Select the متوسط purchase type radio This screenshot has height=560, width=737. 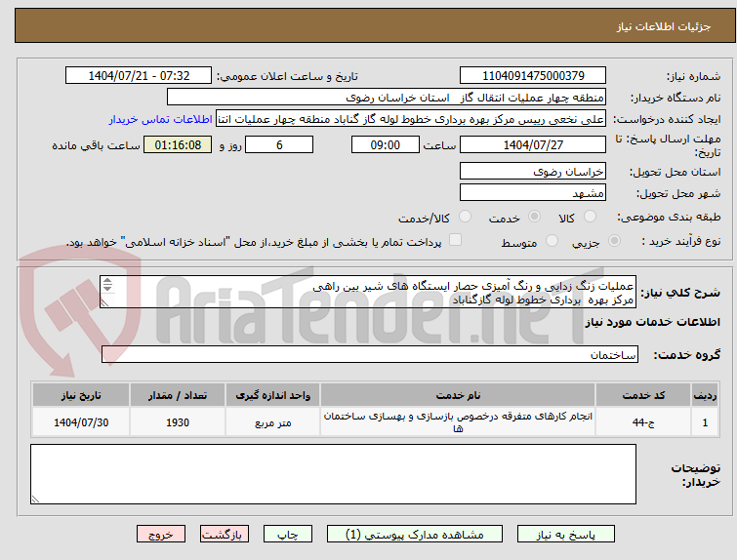[552, 241]
